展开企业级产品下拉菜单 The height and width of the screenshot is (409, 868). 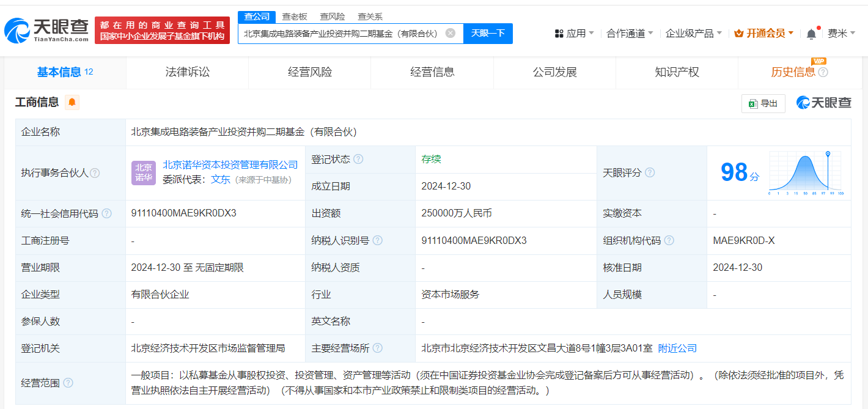point(690,32)
